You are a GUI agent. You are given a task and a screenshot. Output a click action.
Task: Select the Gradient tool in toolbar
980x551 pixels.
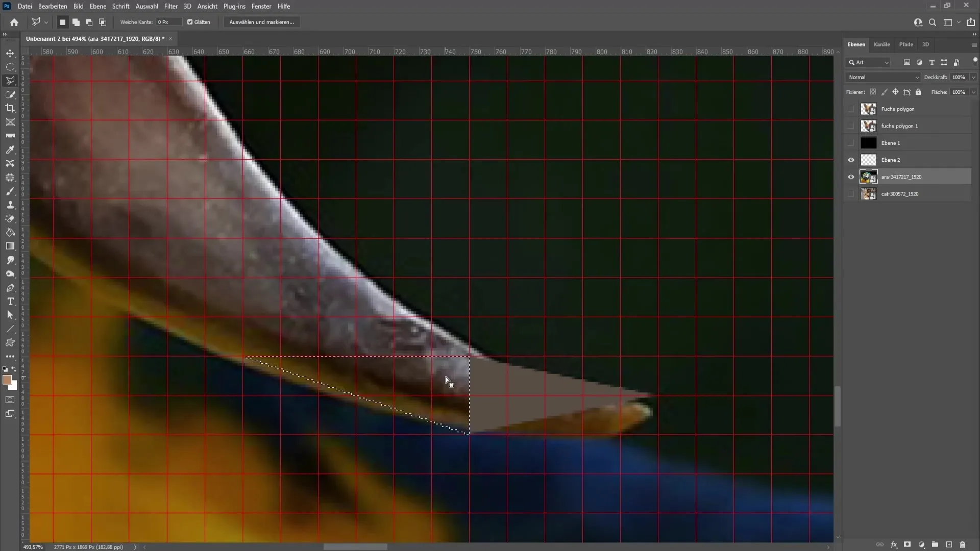10,246
